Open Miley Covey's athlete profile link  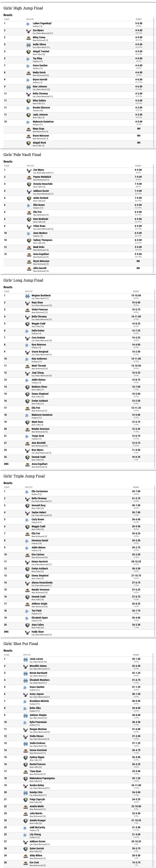click(39, 37)
